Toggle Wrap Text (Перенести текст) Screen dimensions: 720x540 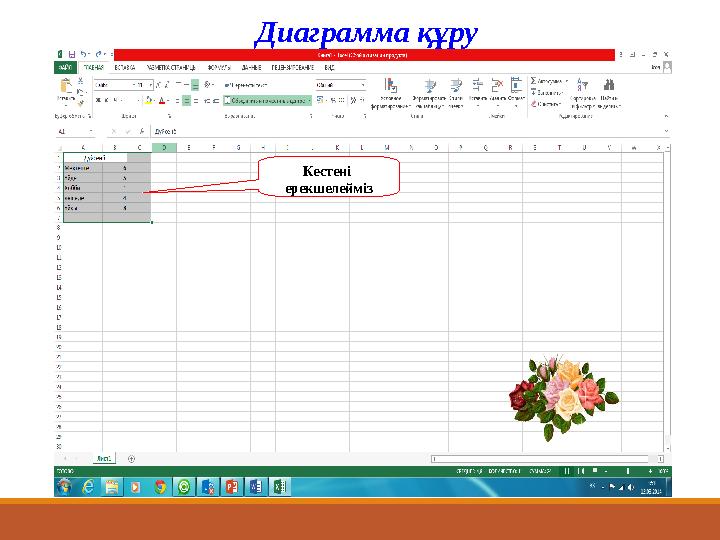(x=246, y=85)
